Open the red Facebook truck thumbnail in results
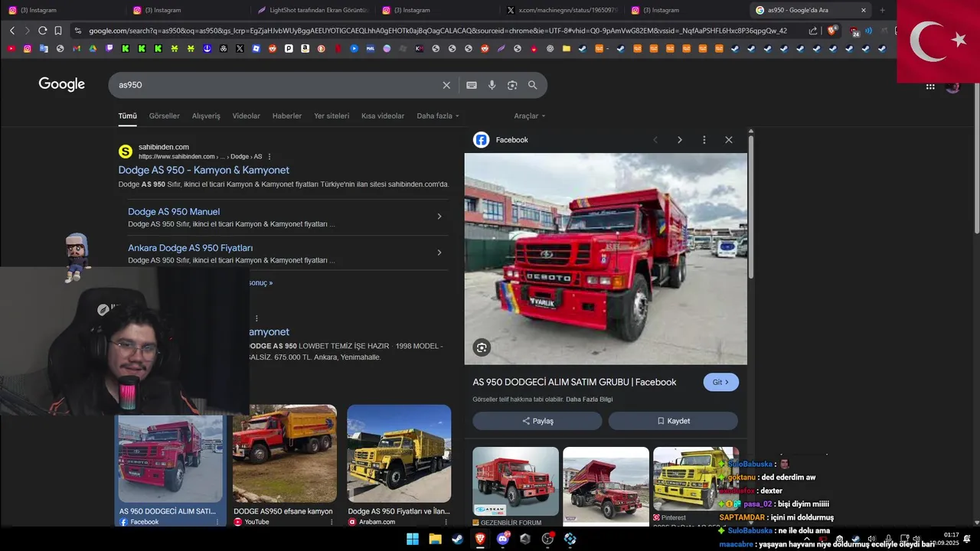Screen dimensions: 980x551 170,458
